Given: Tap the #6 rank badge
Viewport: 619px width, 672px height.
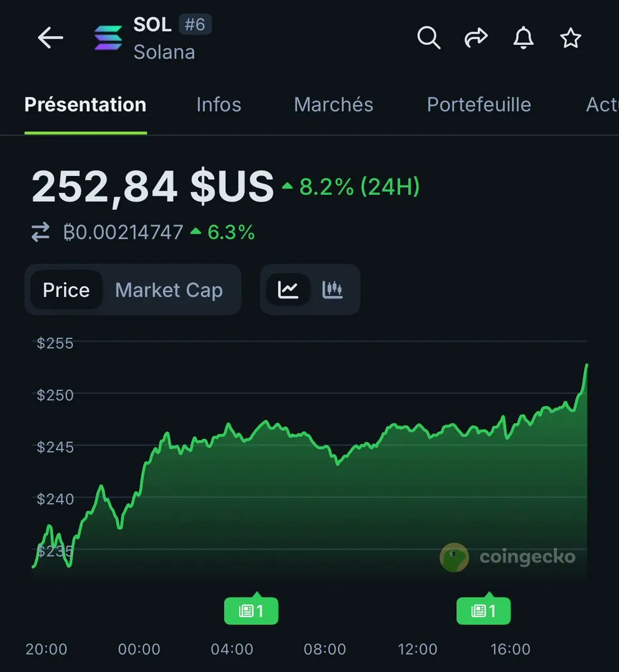Looking at the screenshot, I should tap(195, 25).
